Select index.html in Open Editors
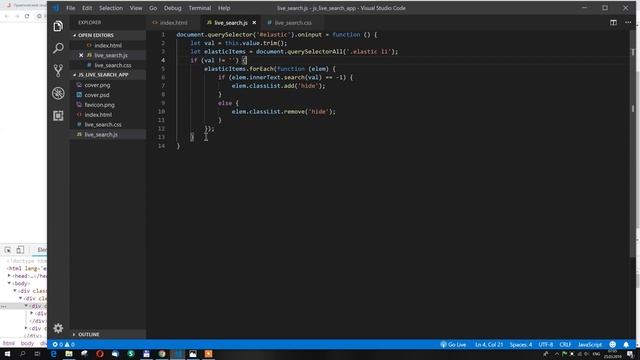640x360 pixels. tap(108, 45)
